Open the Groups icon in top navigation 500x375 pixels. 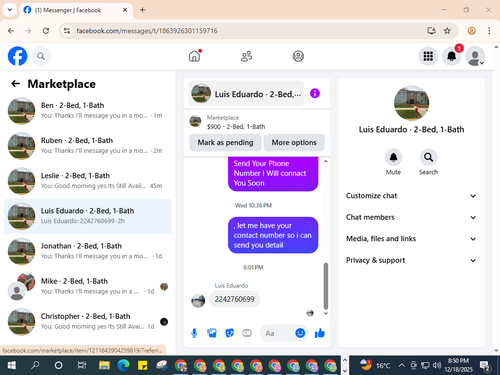click(298, 56)
